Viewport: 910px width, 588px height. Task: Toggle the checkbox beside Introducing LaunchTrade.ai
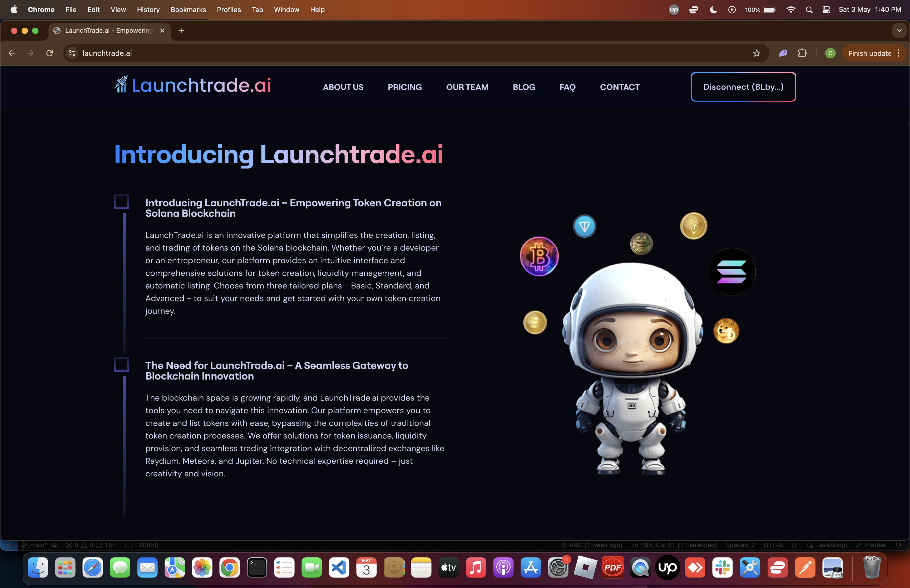click(121, 202)
